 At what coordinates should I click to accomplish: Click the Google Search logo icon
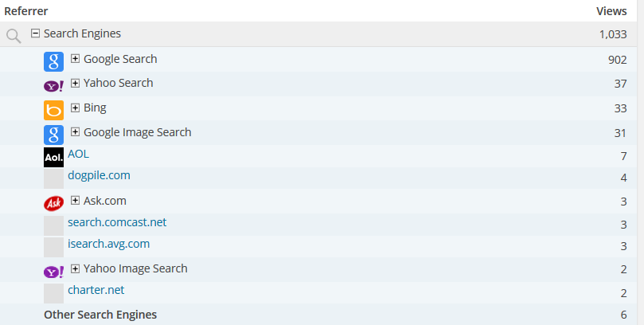coord(53,61)
